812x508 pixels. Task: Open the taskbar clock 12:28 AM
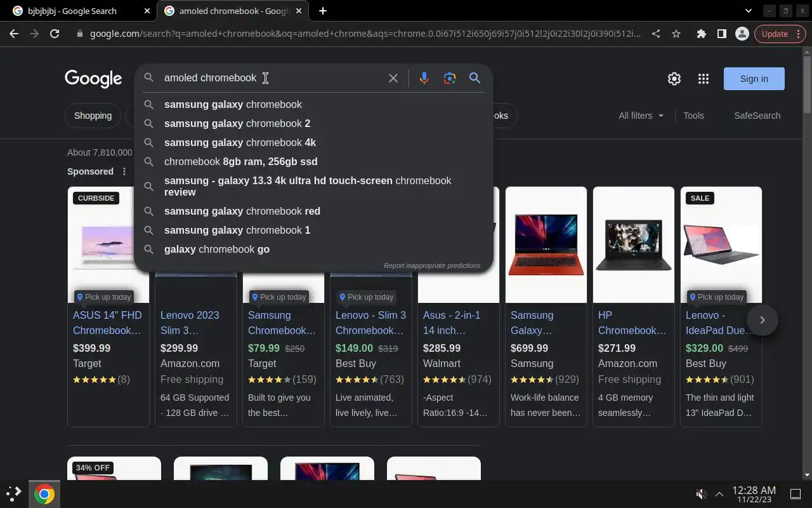point(754,494)
